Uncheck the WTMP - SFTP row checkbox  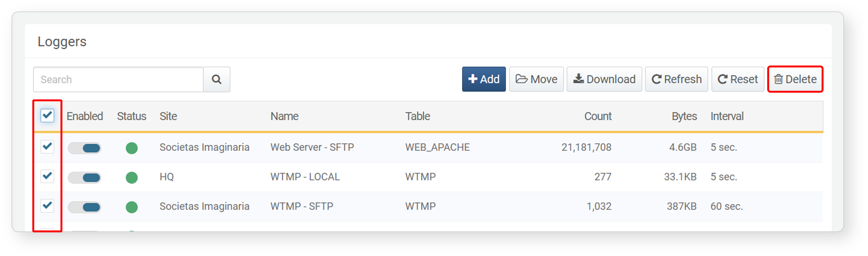pos(47,206)
